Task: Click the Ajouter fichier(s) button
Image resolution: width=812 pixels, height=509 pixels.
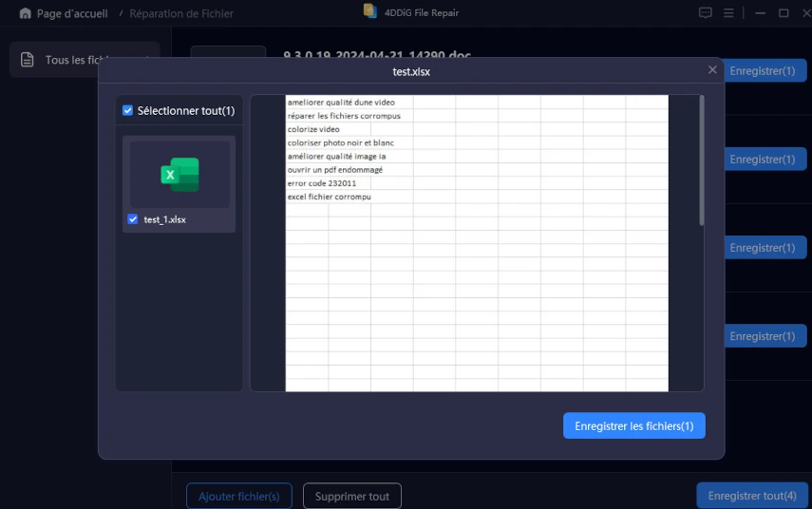Action: pyautogui.click(x=238, y=496)
